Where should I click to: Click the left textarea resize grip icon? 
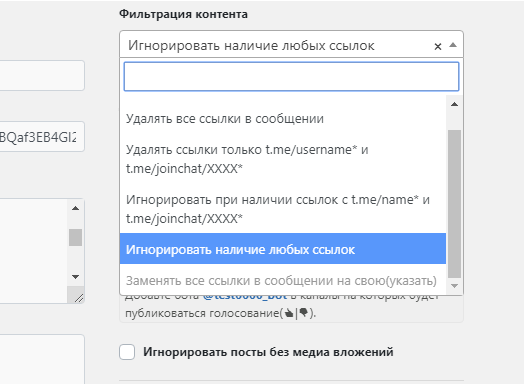(79, 298)
